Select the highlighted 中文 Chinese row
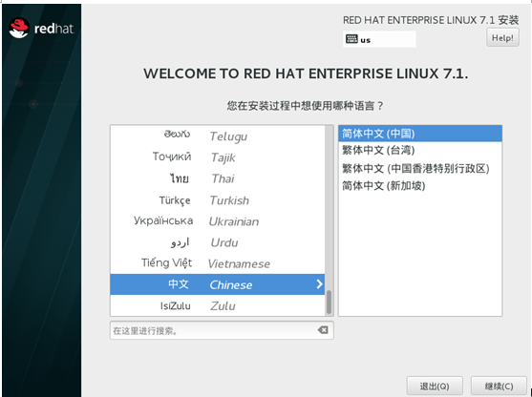The image size is (532, 397). coord(217,284)
